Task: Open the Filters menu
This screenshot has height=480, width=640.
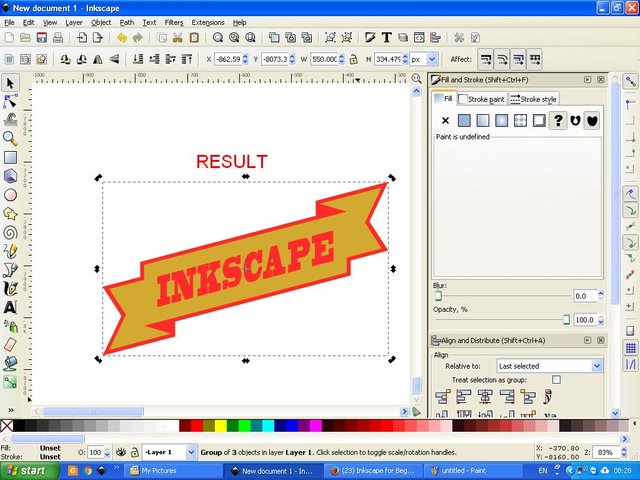Action: tap(174, 22)
